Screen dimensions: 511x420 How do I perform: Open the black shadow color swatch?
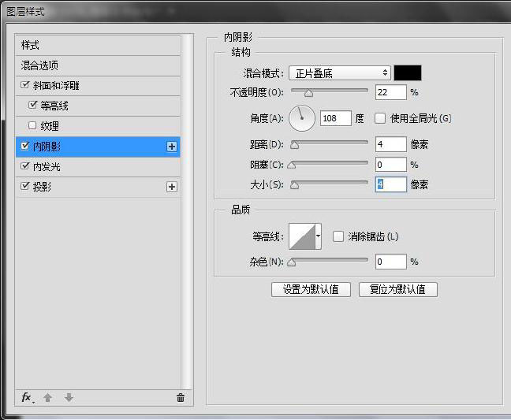click(408, 73)
